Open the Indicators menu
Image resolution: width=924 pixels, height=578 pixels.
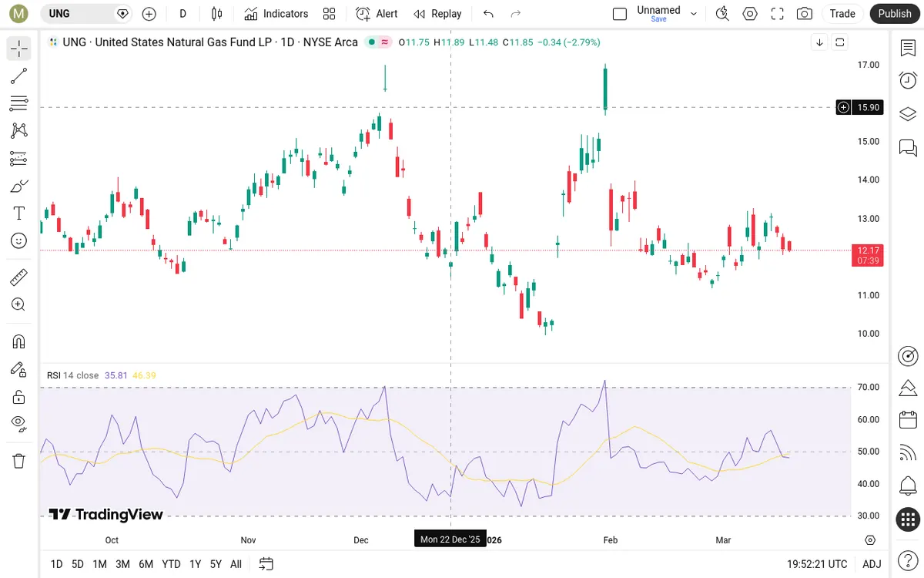[x=276, y=14]
